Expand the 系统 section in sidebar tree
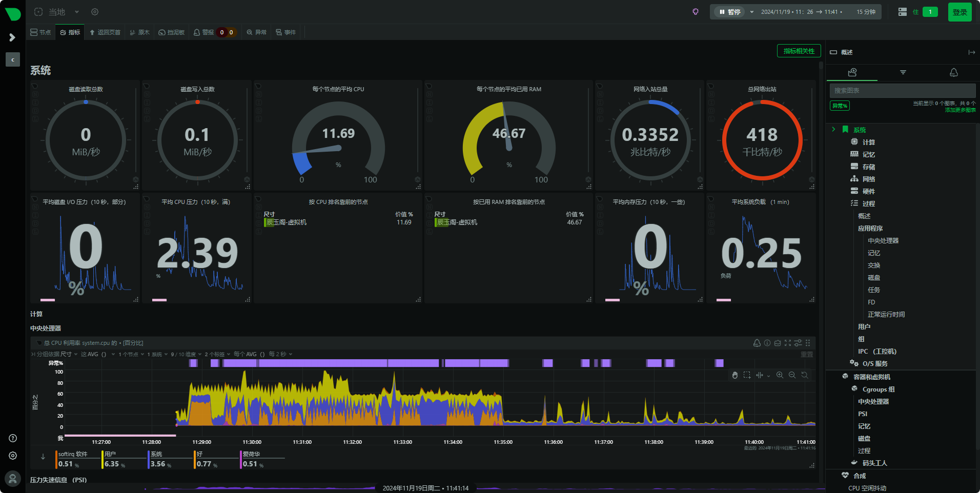This screenshot has width=980, height=493. (x=833, y=130)
